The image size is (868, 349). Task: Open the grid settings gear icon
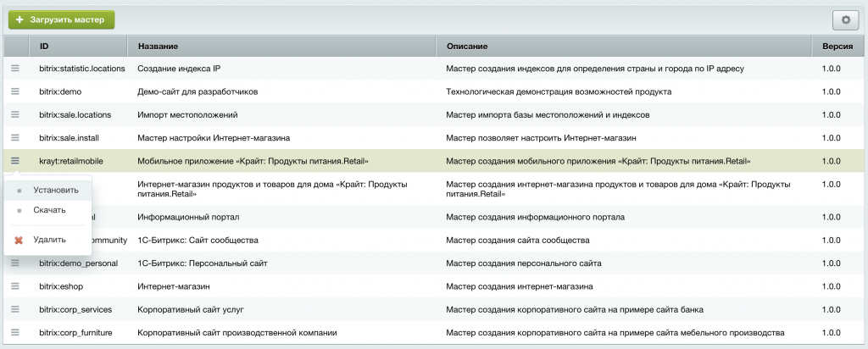(845, 20)
